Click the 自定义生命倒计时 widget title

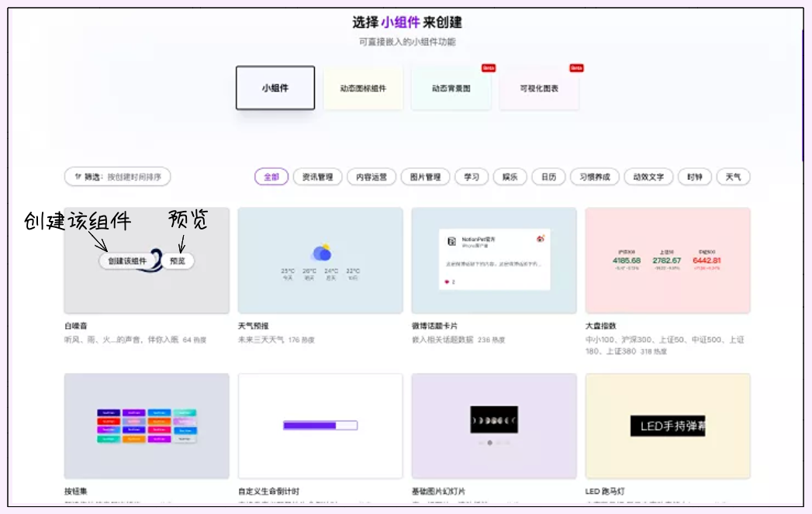tap(269, 492)
